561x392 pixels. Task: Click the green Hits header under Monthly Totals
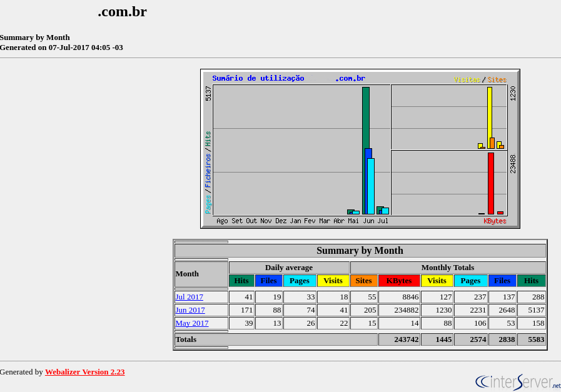(532, 281)
